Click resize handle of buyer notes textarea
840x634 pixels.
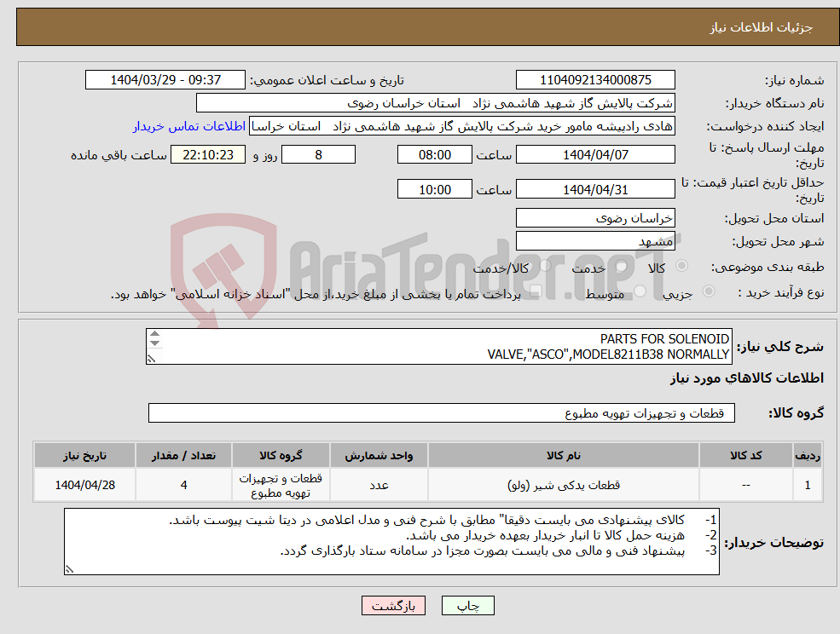click(69, 570)
